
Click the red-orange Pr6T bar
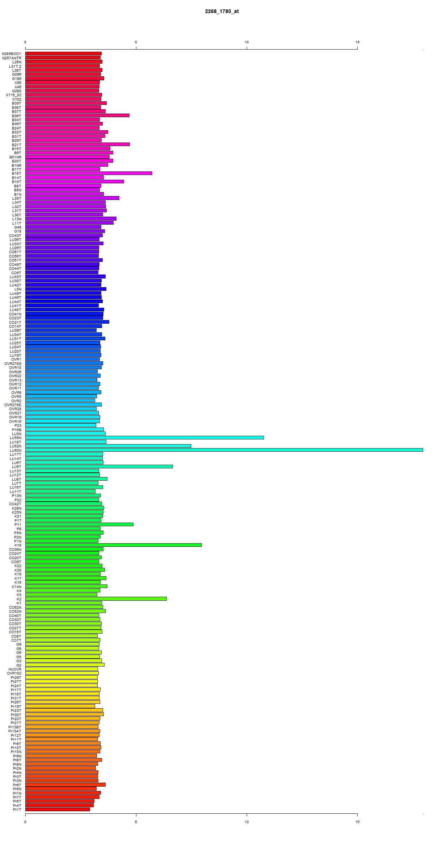coord(65,785)
